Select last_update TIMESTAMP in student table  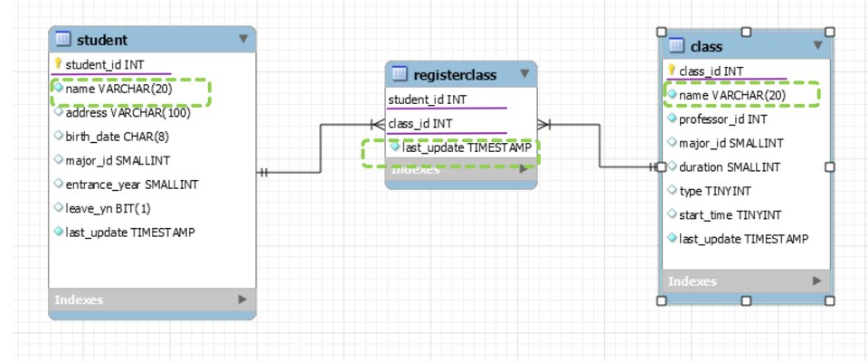tap(130, 233)
